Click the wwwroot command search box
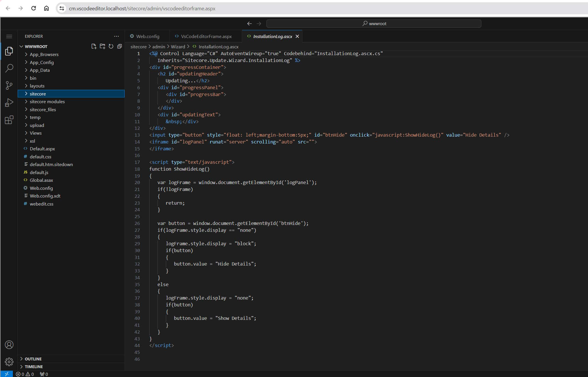This screenshot has height=377, width=588. click(374, 23)
